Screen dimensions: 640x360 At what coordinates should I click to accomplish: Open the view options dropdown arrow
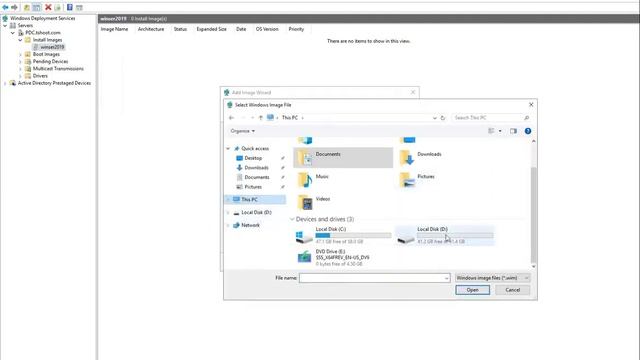(500, 131)
